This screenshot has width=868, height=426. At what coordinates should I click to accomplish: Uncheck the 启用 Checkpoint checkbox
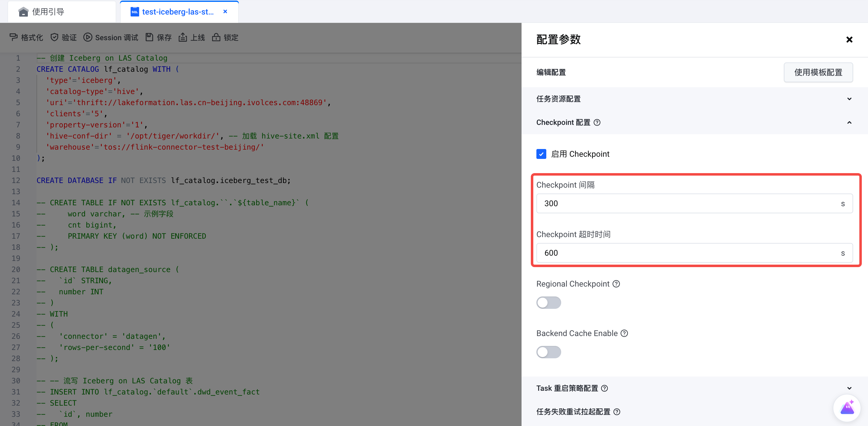coord(541,154)
